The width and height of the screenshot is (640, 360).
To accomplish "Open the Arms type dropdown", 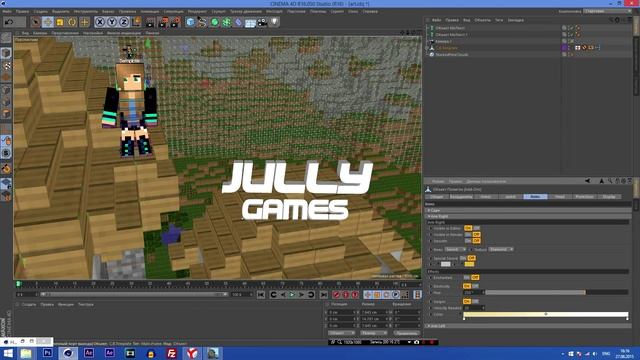I will [455, 249].
